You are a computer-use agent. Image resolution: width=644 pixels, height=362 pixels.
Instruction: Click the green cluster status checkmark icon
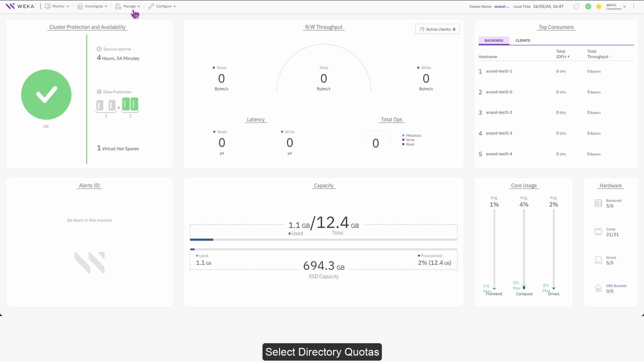pos(588,6)
